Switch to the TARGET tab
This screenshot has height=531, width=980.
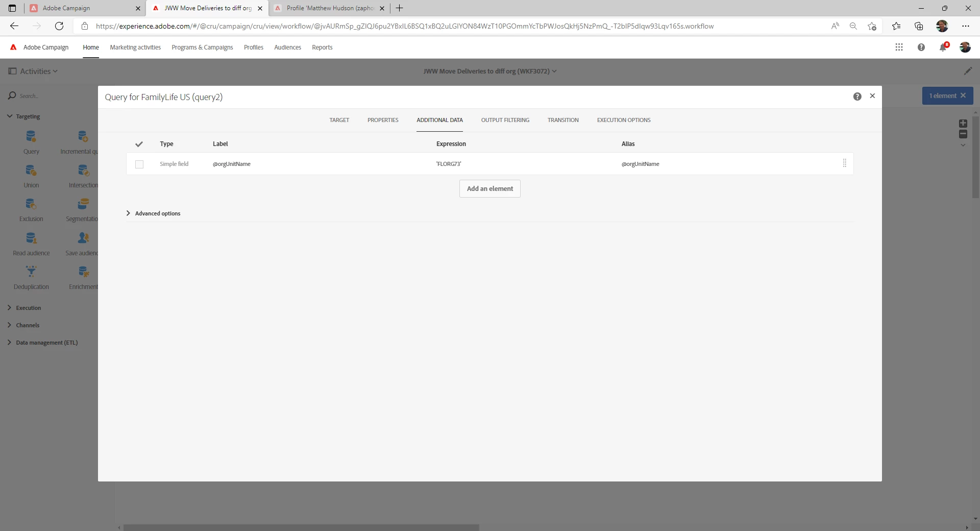coord(339,120)
